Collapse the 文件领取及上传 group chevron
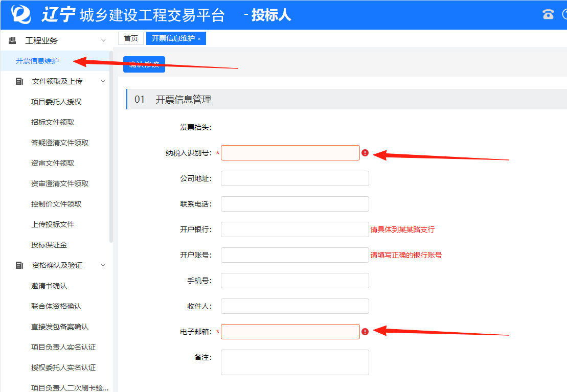567x392 pixels. [103, 81]
